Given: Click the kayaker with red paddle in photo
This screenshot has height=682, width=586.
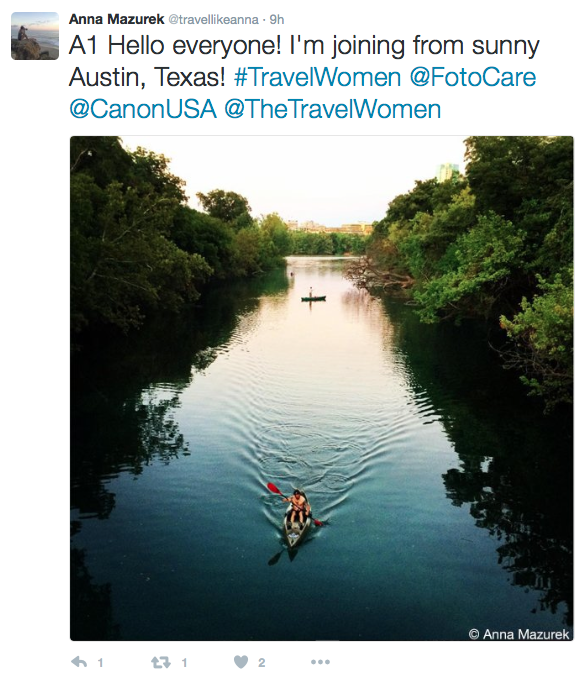Looking at the screenshot, I should tap(296, 515).
